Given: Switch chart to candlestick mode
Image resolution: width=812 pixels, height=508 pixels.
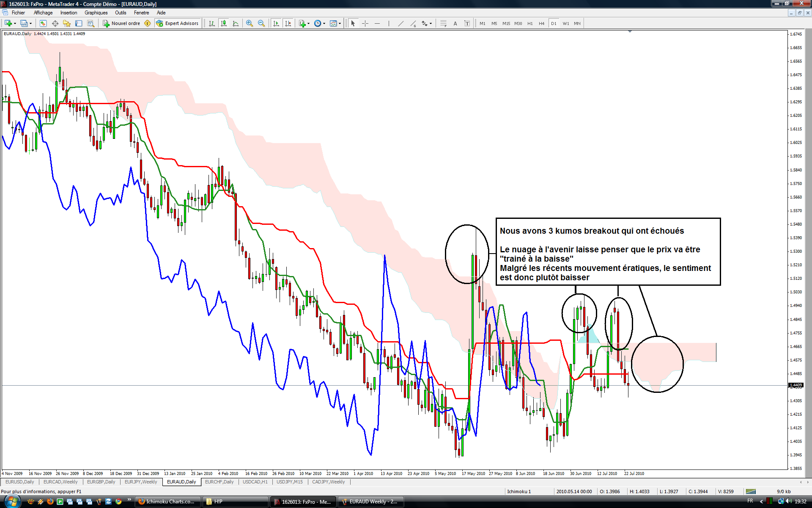Looking at the screenshot, I should [x=224, y=23].
